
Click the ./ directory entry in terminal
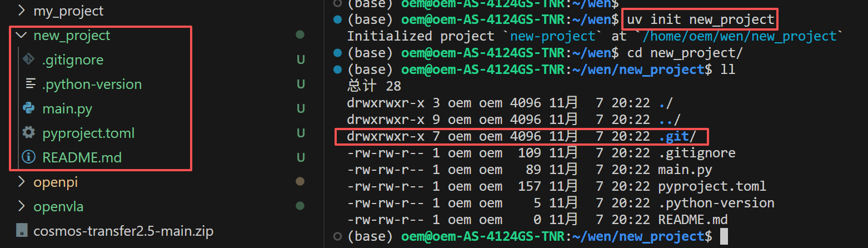click(665, 103)
